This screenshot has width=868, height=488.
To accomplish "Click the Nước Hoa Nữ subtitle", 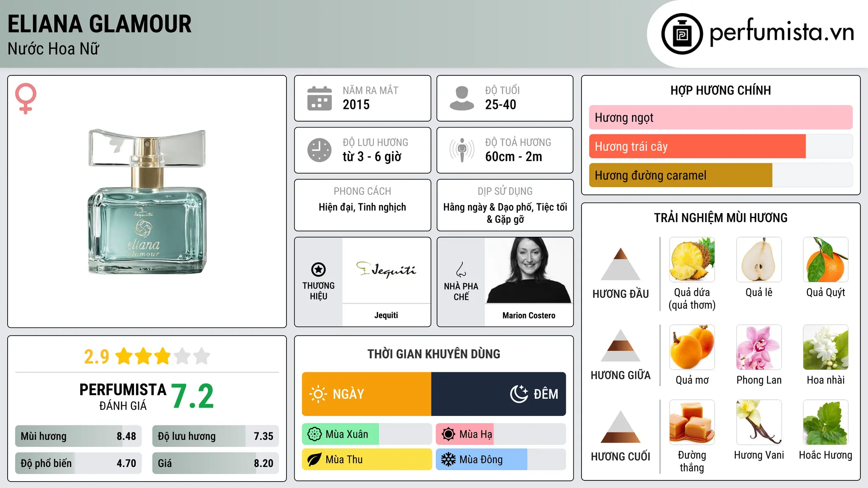I will (53, 49).
